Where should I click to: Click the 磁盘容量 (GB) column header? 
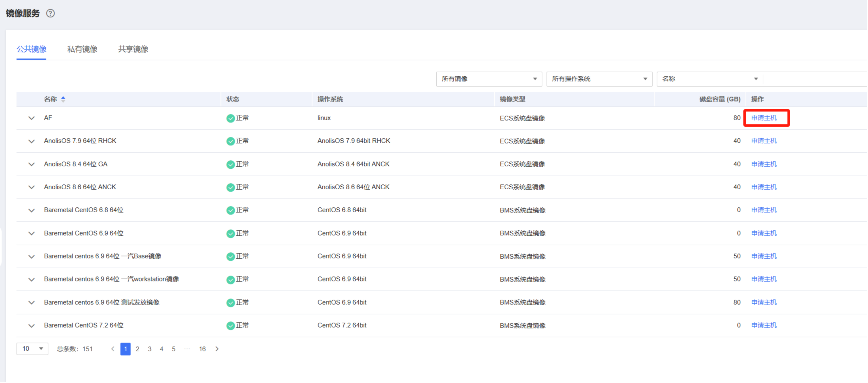[x=720, y=99]
